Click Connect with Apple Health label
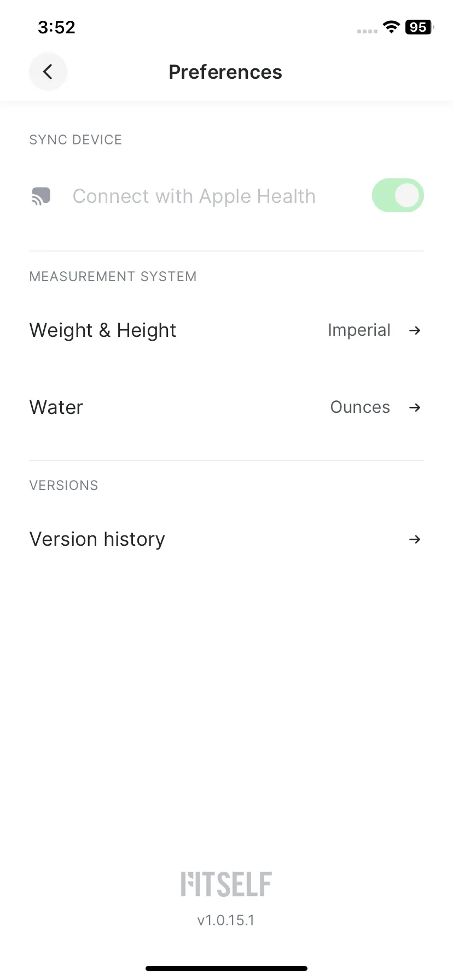453x980 pixels. (x=194, y=196)
